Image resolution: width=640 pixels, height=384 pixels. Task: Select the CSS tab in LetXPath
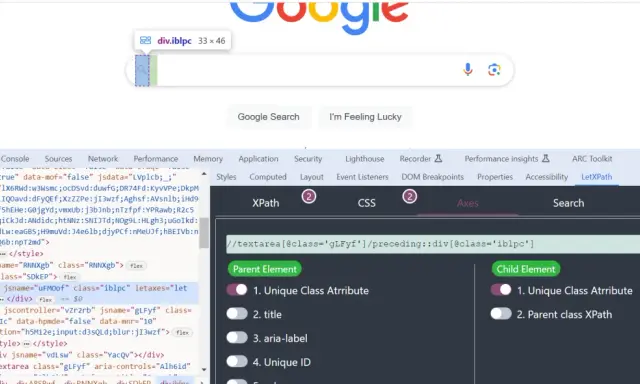367,203
